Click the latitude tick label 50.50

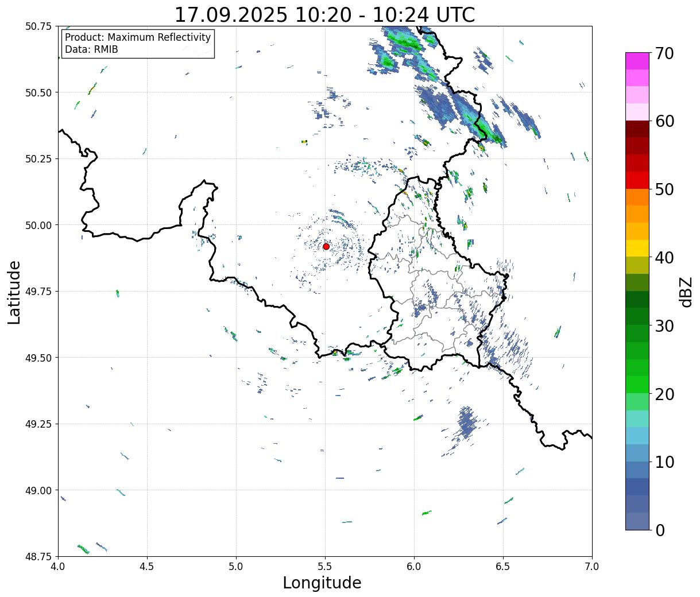pyautogui.click(x=38, y=92)
